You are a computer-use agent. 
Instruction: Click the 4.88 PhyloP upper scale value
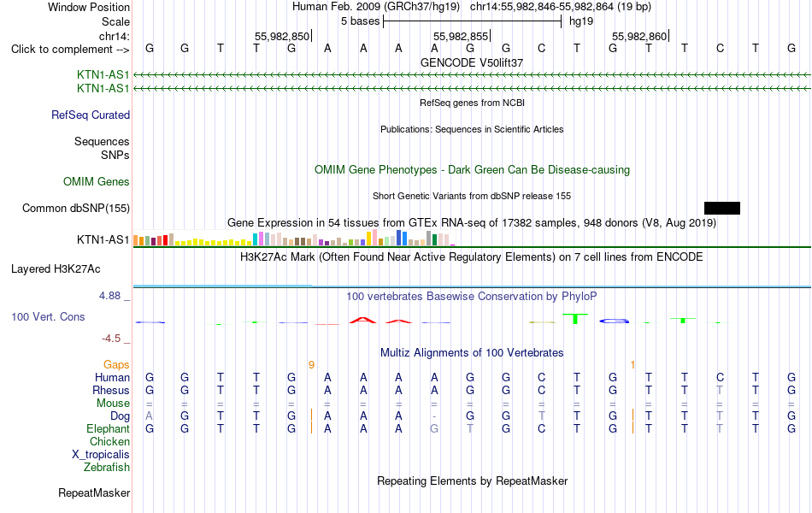109,295
